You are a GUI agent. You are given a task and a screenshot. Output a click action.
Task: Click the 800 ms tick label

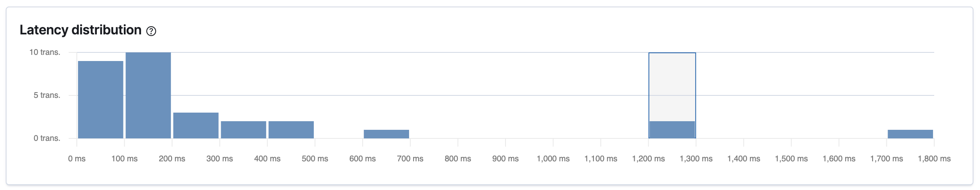458,158
